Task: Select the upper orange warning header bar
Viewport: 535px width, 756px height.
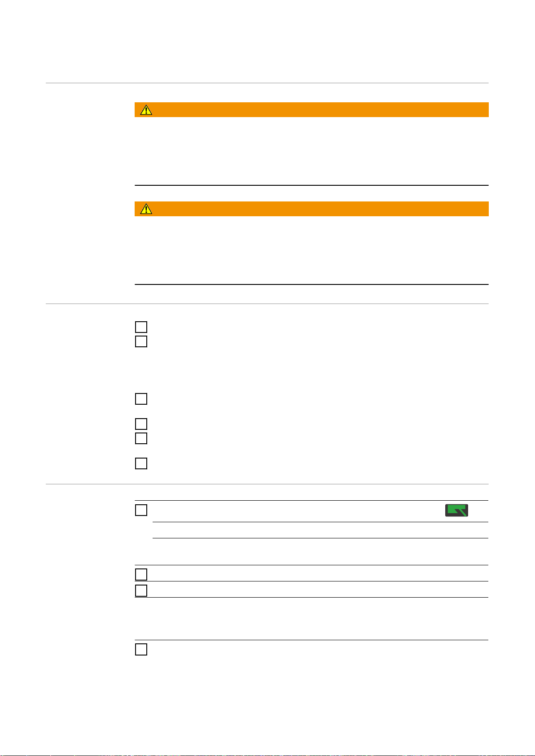Action: 311,110
